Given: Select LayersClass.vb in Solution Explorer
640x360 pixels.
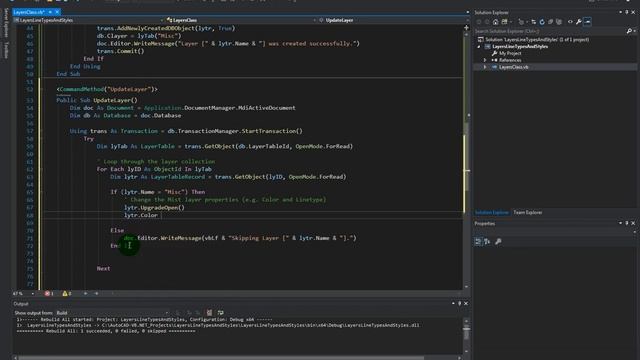Looking at the screenshot, I should point(510,67).
